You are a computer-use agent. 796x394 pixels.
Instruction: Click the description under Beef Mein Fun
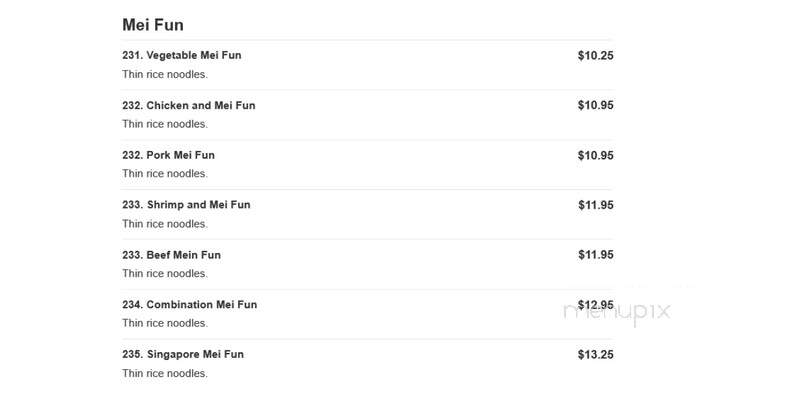(165, 274)
